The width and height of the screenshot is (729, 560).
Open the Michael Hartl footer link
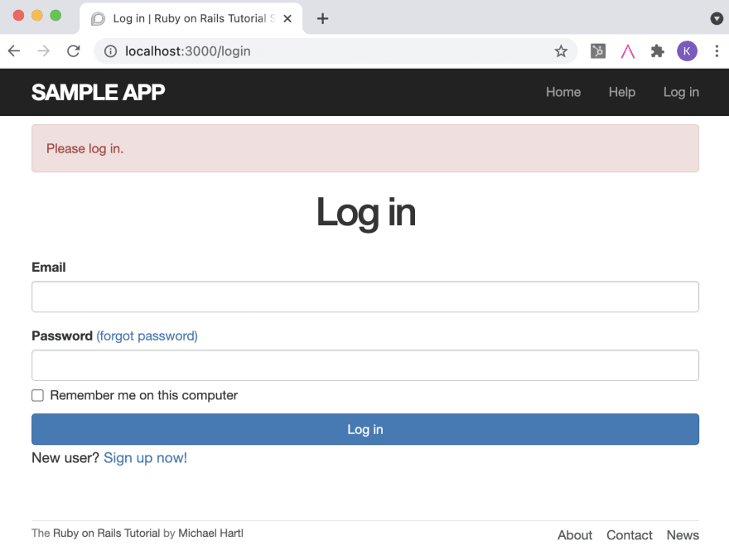(x=210, y=533)
